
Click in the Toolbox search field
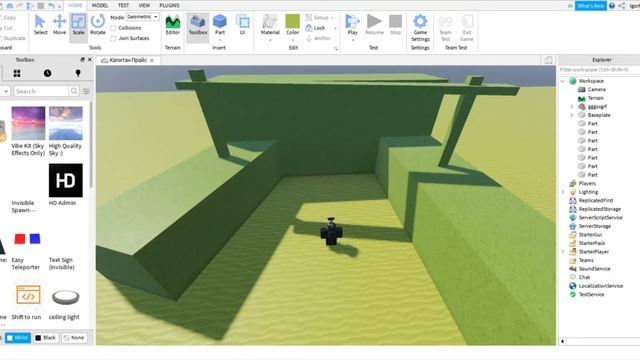click(x=41, y=91)
